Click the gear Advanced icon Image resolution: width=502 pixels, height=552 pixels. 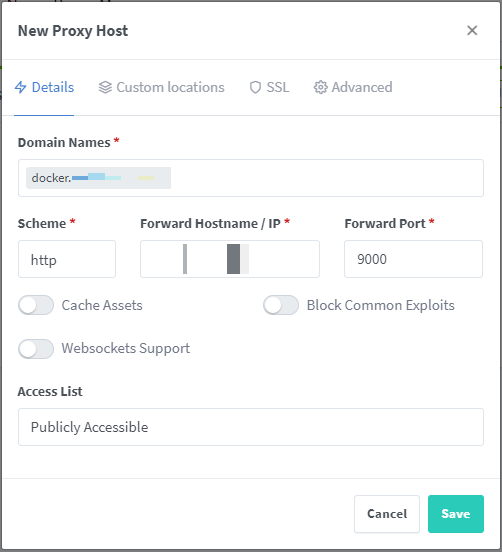[320, 87]
